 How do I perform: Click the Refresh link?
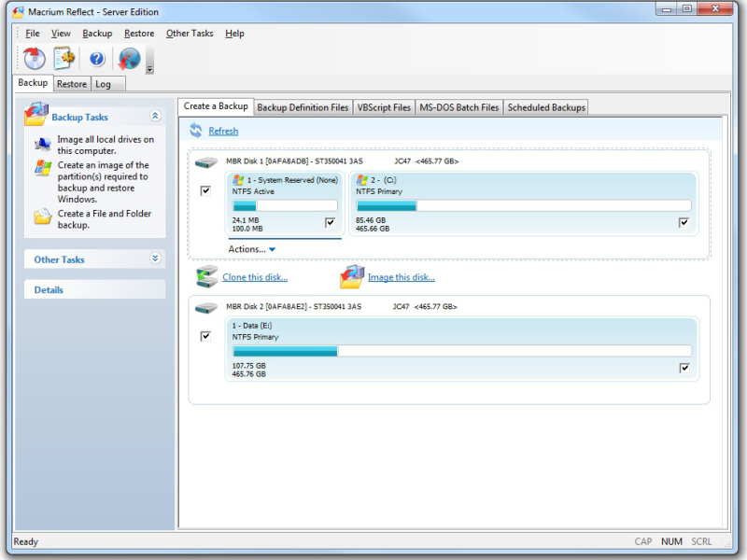click(223, 131)
